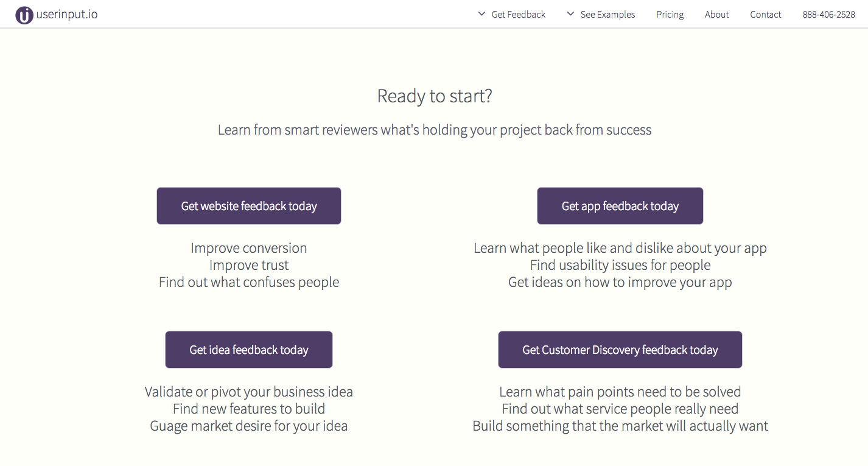Click Get website feedback today button
Viewport: 868px width, 466px height.
(x=249, y=206)
